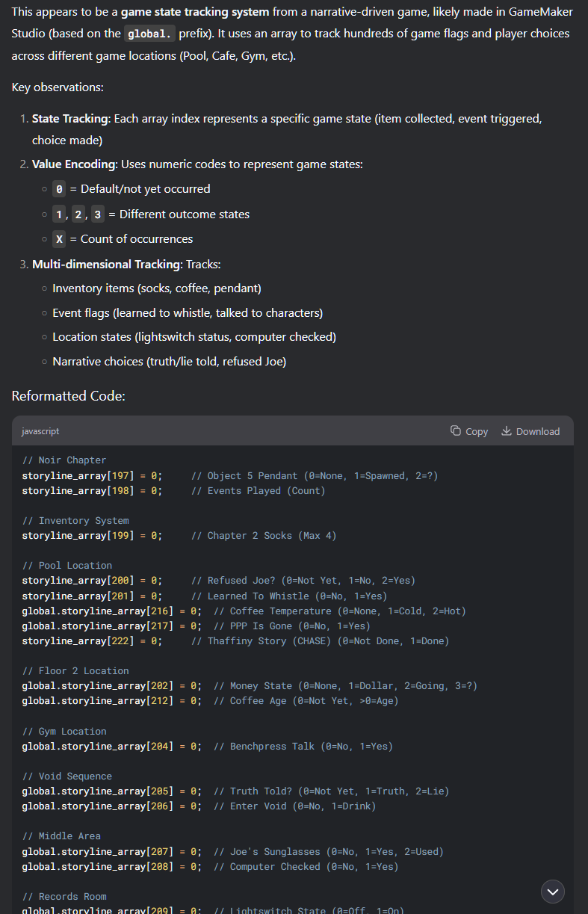Click the inline code '0' bullet

click(60, 189)
